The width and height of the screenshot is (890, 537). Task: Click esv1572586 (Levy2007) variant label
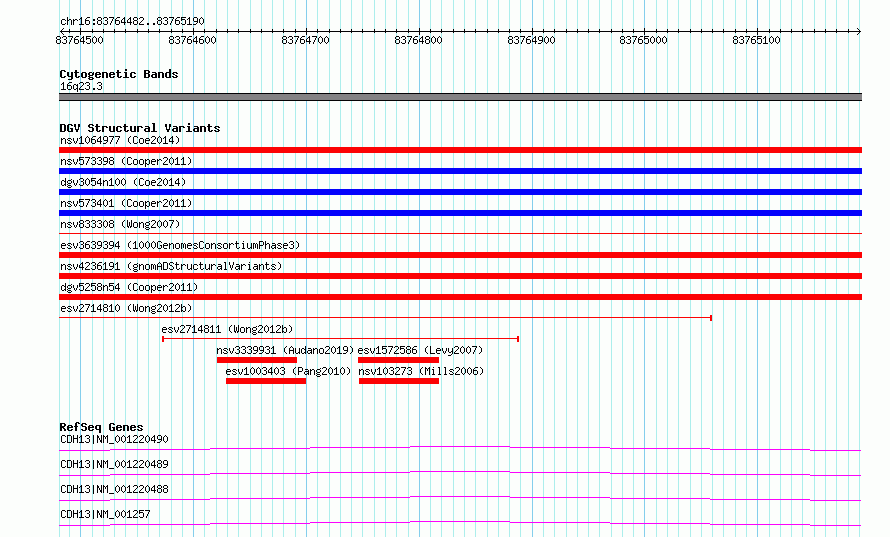pos(420,350)
